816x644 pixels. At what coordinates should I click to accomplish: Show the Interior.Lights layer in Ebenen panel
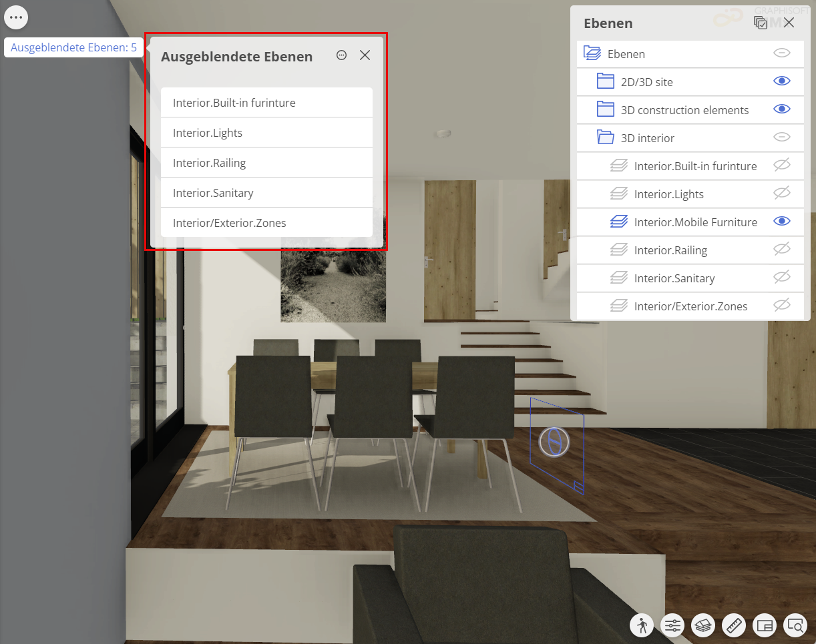pyautogui.click(x=782, y=194)
